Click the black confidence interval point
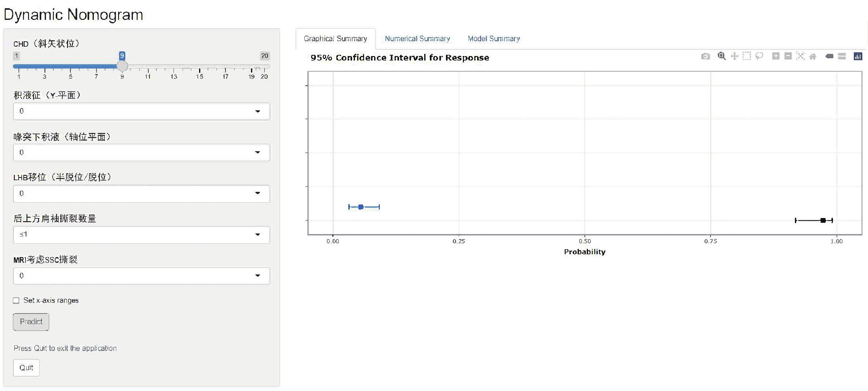 point(823,221)
